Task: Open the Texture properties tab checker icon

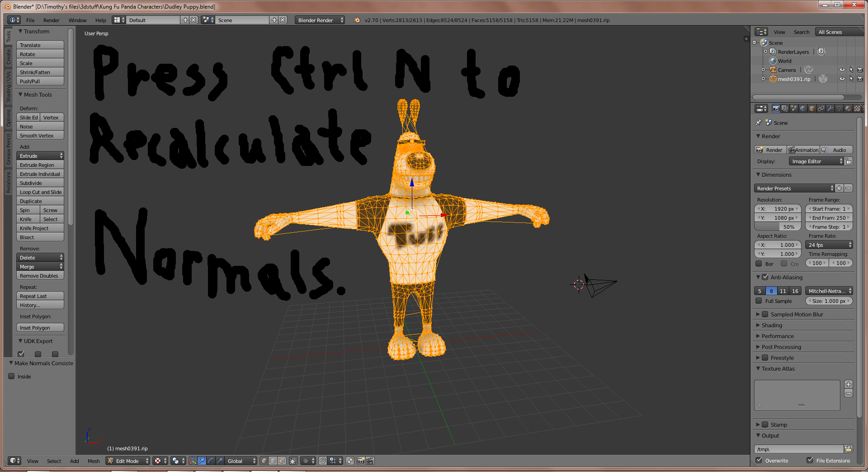Action: click(857, 109)
